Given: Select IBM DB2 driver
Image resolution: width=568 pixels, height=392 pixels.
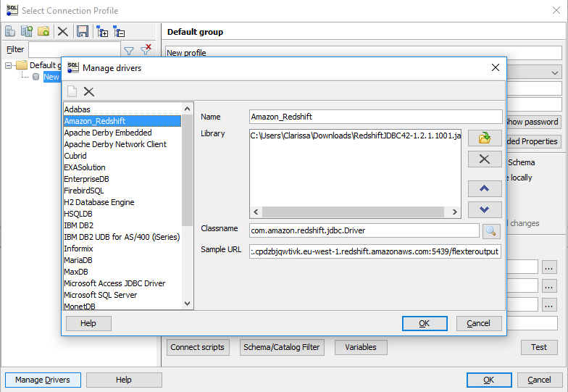Looking at the screenshot, I should click(x=122, y=225).
